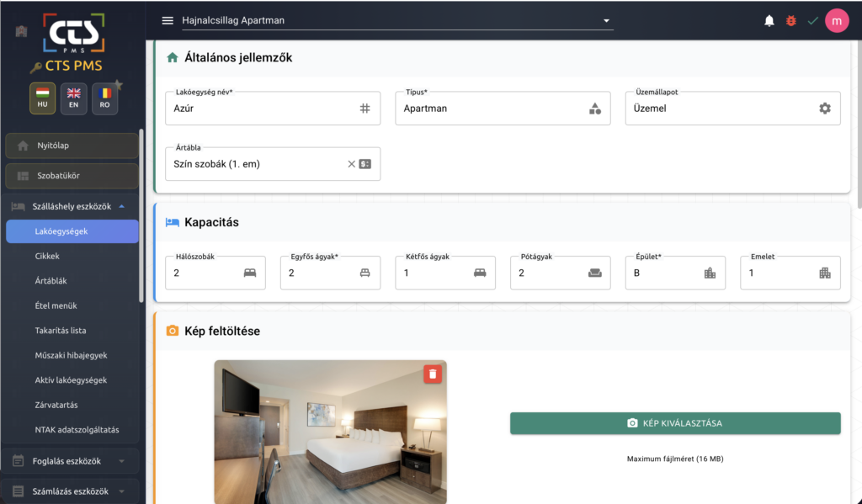Go to Takarítás lista
This screenshot has width=862, height=504.
[x=61, y=331]
